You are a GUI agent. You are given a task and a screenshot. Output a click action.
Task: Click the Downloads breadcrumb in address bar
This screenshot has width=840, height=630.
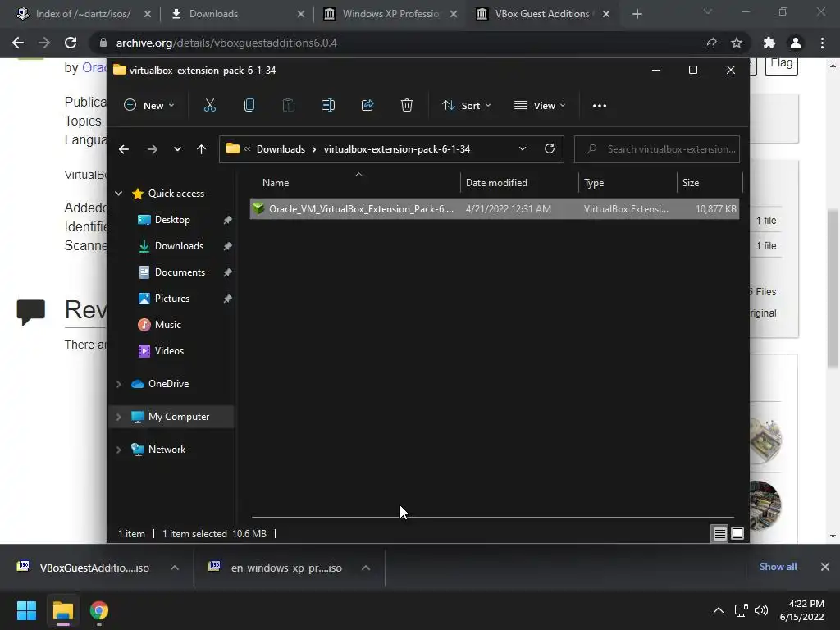[x=281, y=149]
